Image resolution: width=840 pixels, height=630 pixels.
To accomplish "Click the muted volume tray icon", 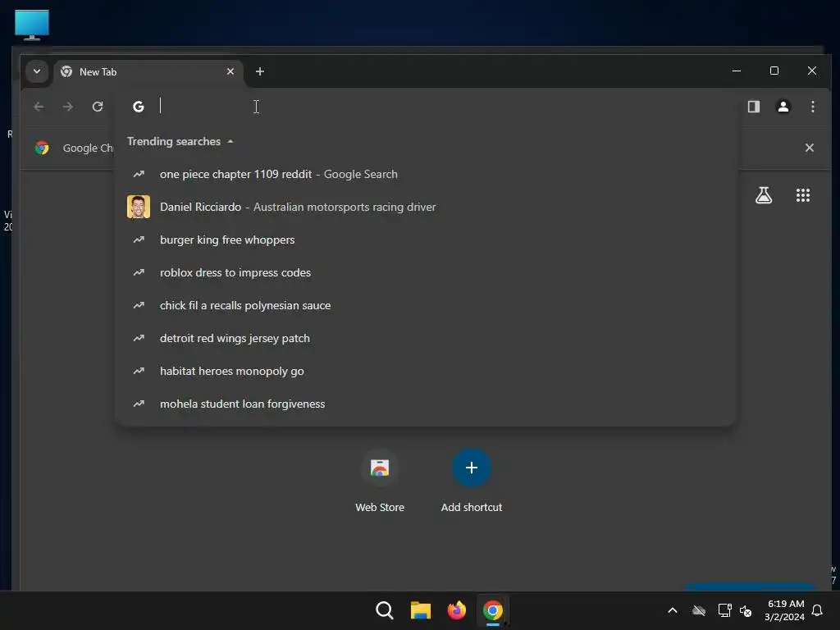I will (746, 610).
